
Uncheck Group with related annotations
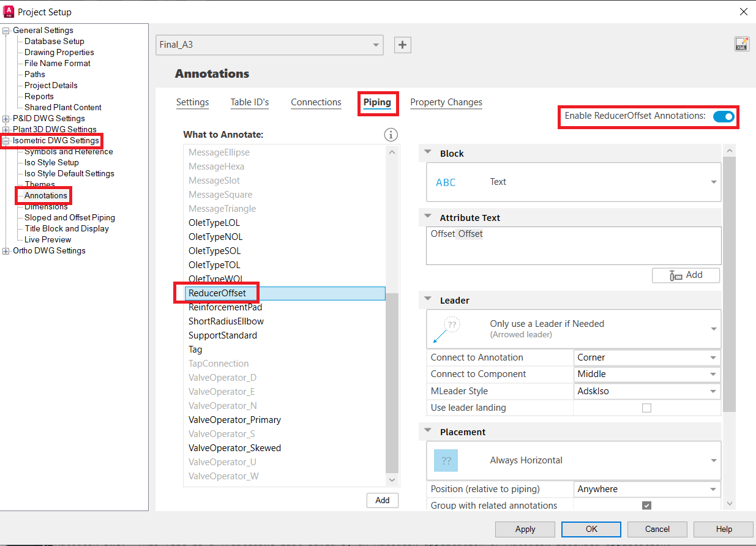click(x=647, y=505)
